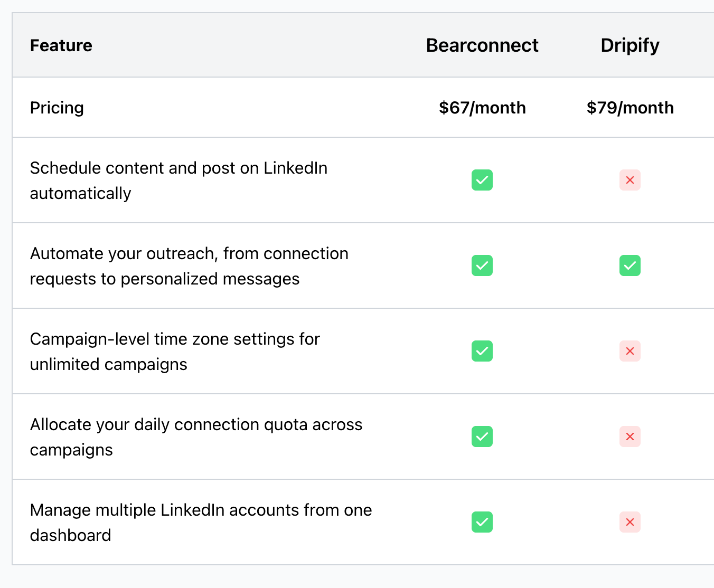Image resolution: width=714 pixels, height=588 pixels.
Task: Click Dripify green check for automate outreach
Action: pyautogui.click(x=630, y=265)
